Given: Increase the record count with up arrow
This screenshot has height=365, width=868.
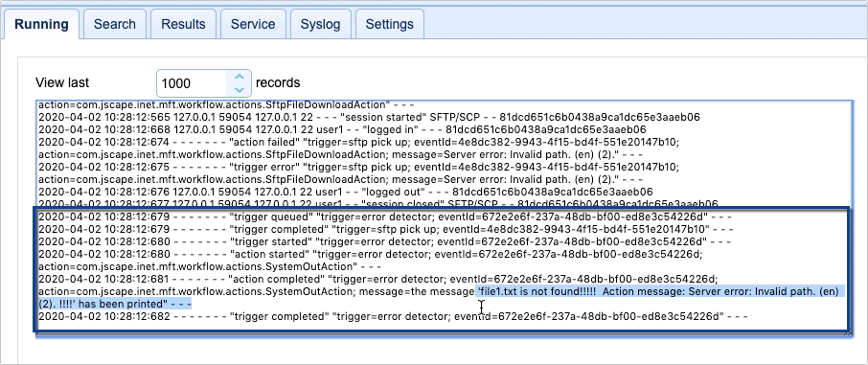Looking at the screenshot, I should (x=240, y=77).
